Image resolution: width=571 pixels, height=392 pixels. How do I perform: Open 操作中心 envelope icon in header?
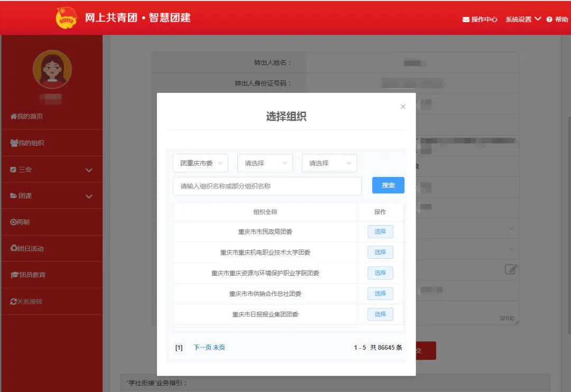click(466, 20)
